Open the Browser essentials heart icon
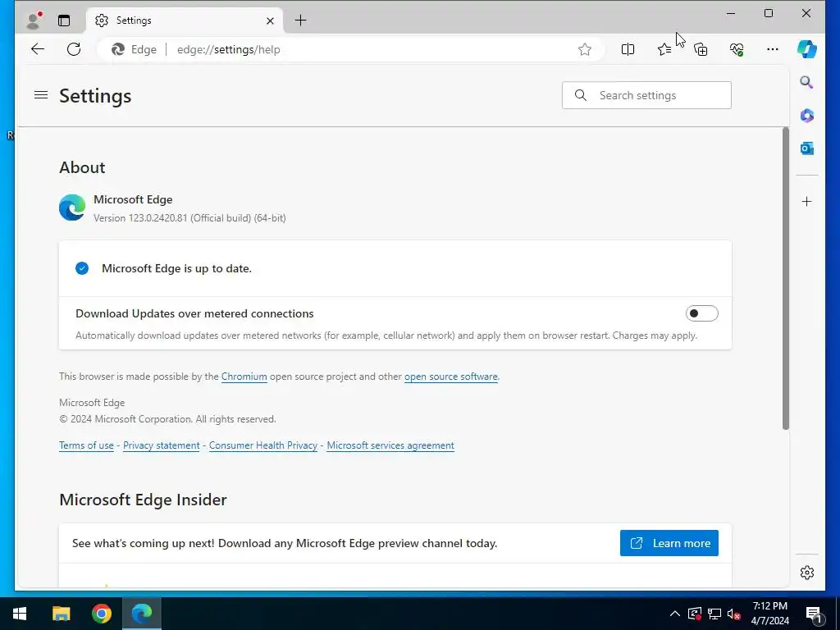The height and width of the screenshot is (630, 840). point(737,49)
